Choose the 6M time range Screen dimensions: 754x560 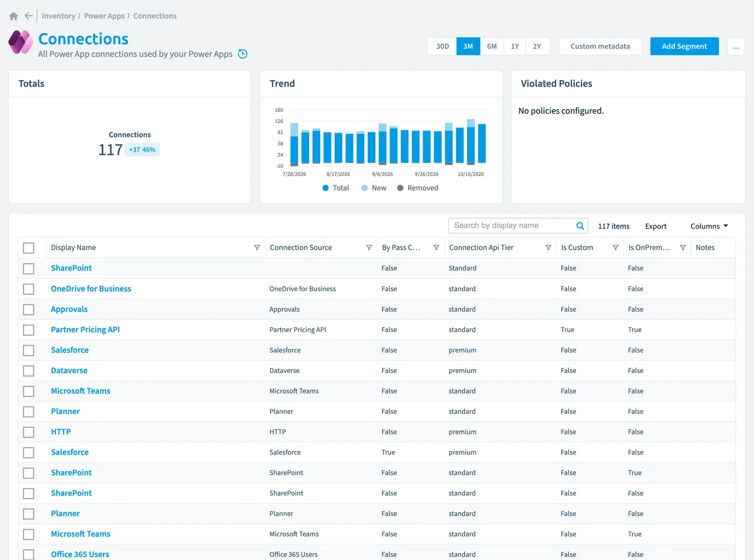tap(492, 47)
